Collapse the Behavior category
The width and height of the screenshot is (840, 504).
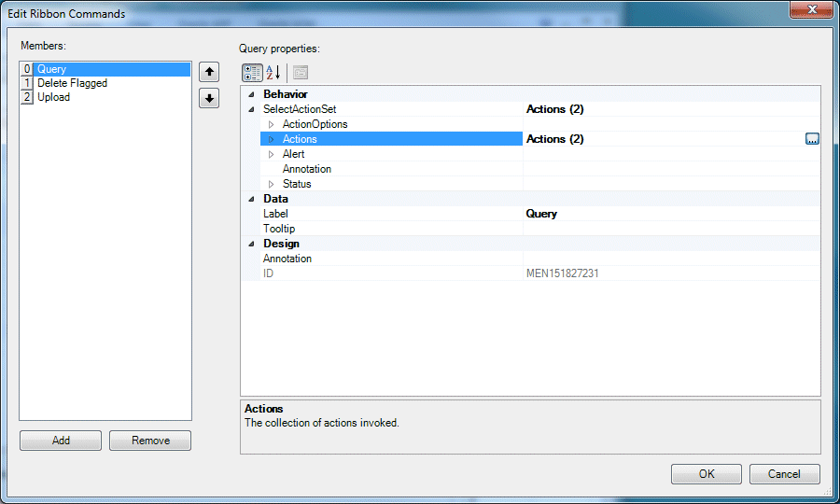251,94
